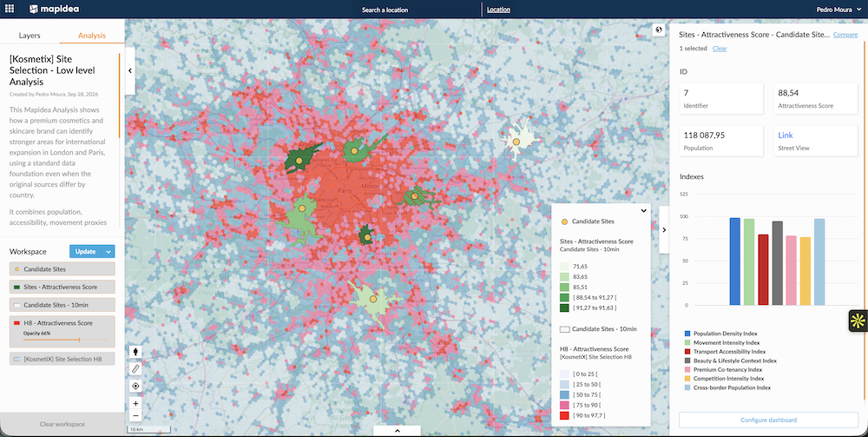Click the [ 50 to 75 [ legend swatch
868x437 pixels.
coord(565,395)
